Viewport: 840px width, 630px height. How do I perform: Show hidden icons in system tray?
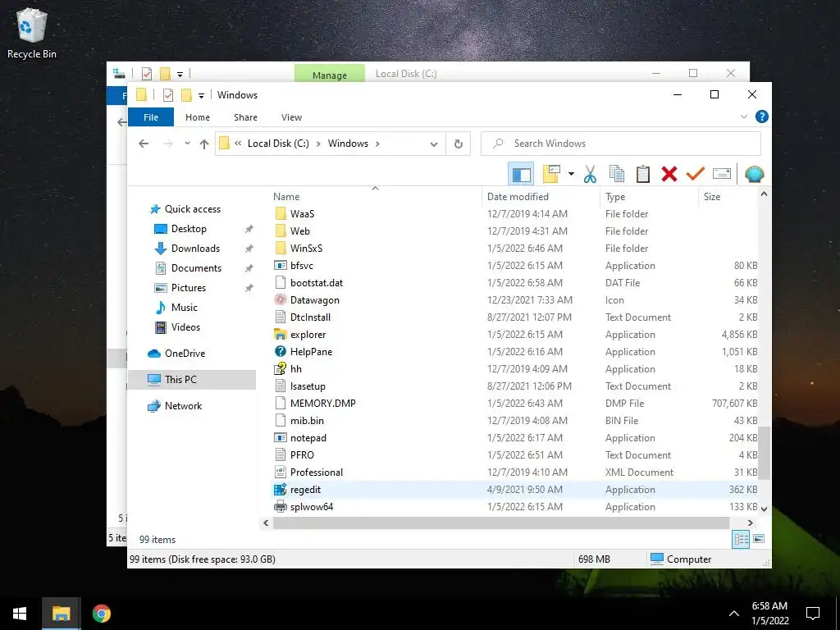(734, 614)
